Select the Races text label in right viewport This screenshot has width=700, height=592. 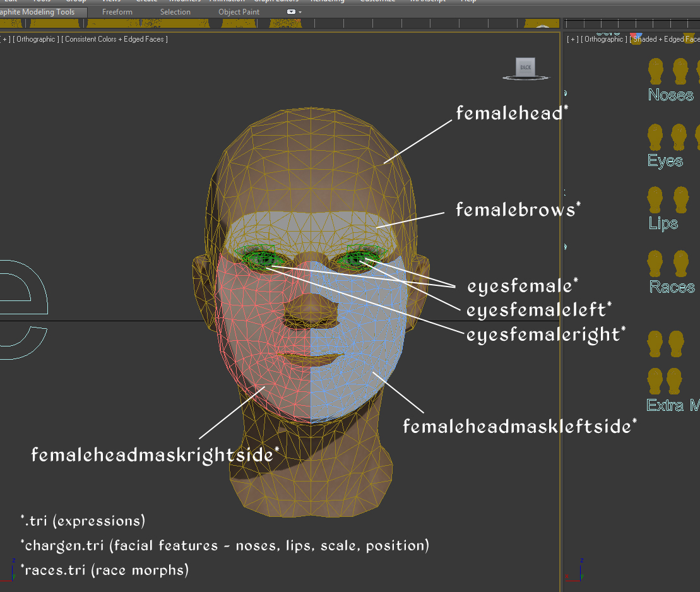(x=672, y=287)
